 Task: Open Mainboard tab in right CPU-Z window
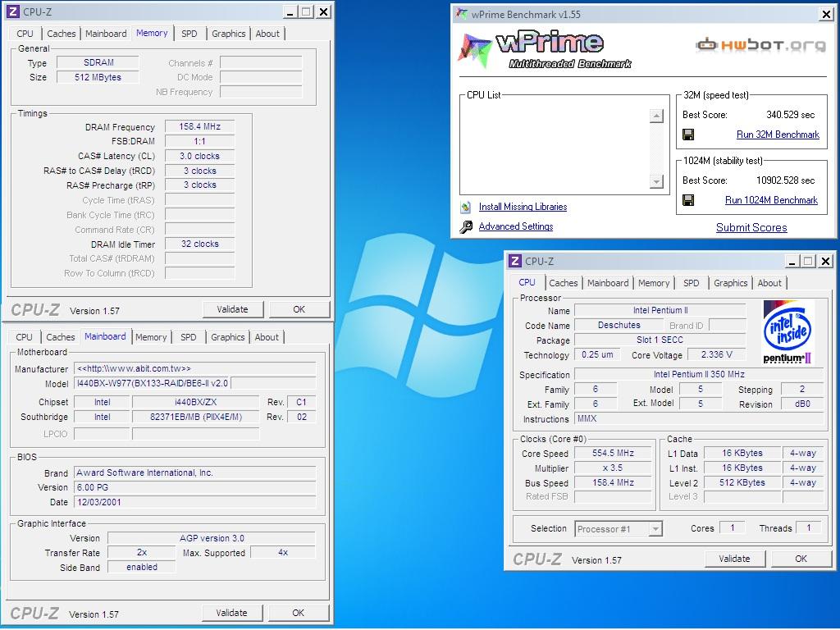pyautogui.click(x=608, y=283)
